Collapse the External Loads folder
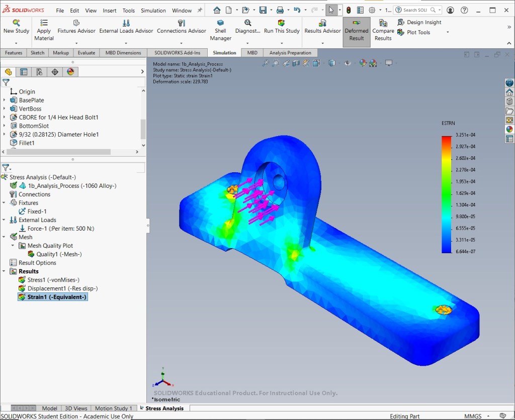Viewport: 515px width, 420px height. coord(4,220)
